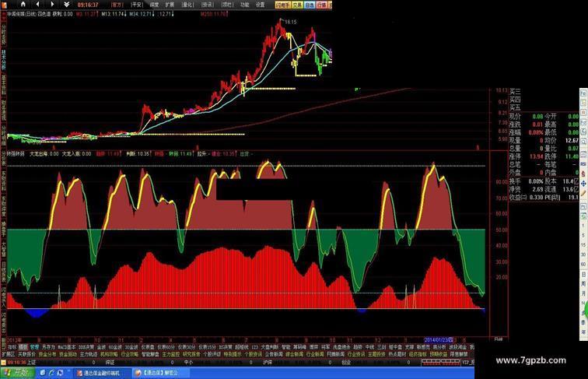Open the 资金分布 tab

pos(47,354)
